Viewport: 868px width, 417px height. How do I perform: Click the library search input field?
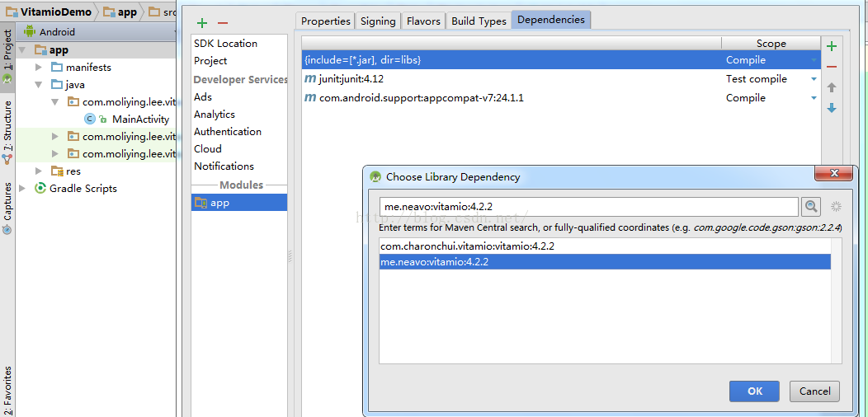pos(588,207)
